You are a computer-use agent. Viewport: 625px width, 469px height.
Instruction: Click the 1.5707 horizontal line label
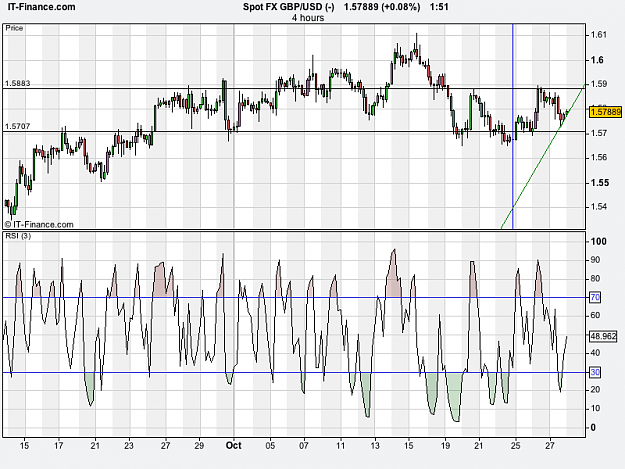(x=17, y=126)
